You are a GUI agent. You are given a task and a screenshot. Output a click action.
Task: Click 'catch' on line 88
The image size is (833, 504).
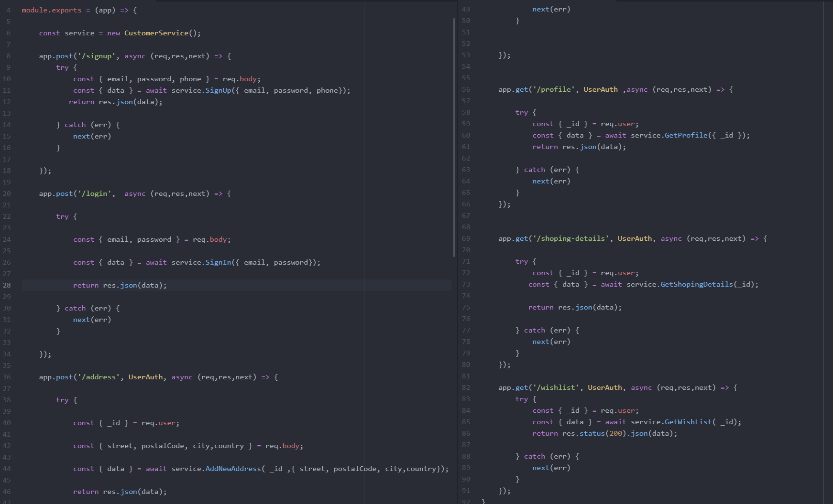point(535,456)
